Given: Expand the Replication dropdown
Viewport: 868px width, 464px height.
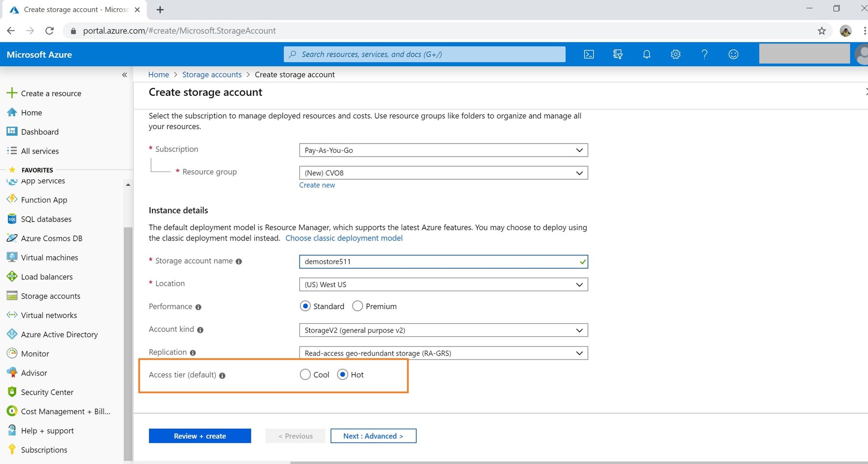Looking at the screenshot, I should tap(443, 353).
